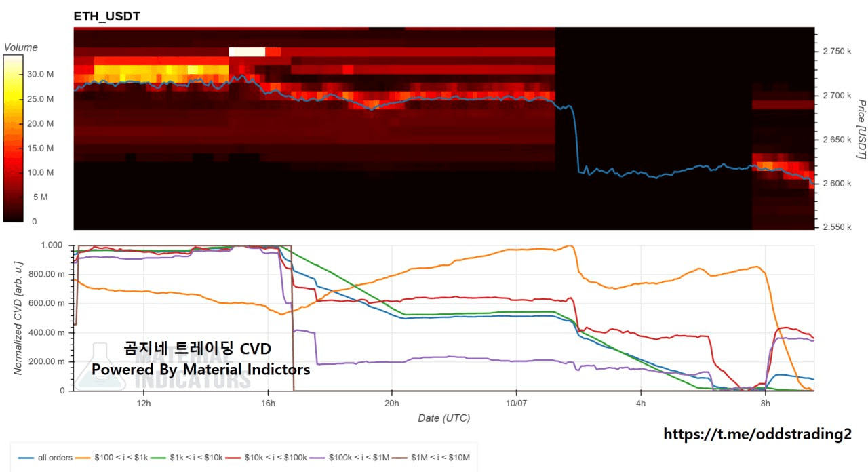Click the Volume color scale bar

pyautogui.click(x=12, y=138)
